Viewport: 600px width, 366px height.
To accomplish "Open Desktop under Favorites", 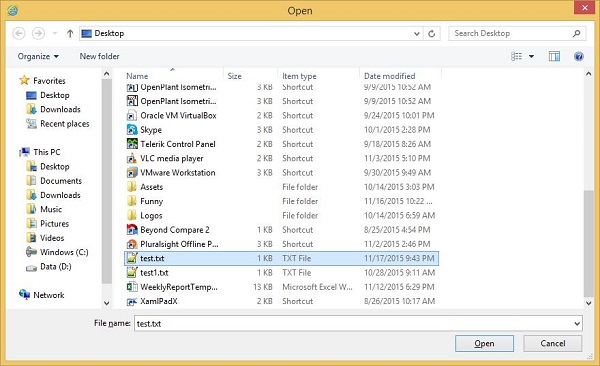I will [x=48, y=95].
